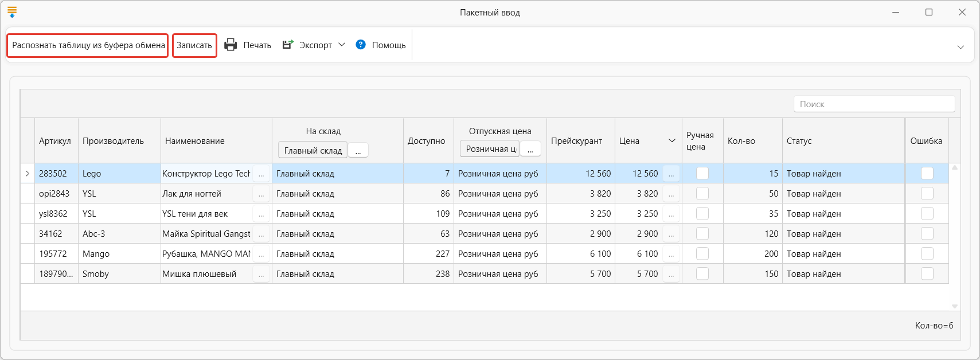Click Распознать таблицу из буфера обмена button
Image resolution: width=980 pixels, height=360 pixels.
point(88,45)
